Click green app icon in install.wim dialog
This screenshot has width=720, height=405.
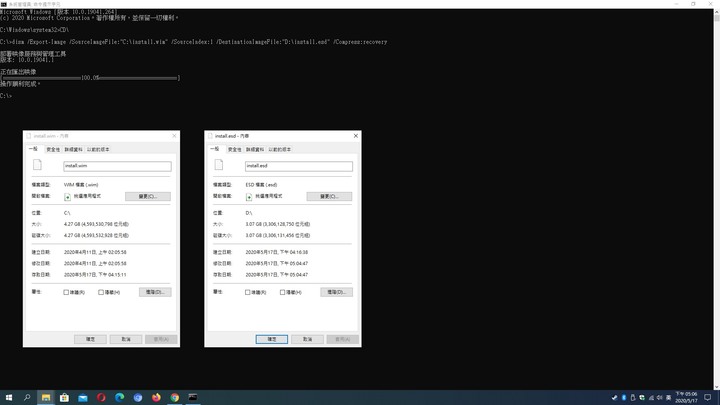(x=68, y=197)
